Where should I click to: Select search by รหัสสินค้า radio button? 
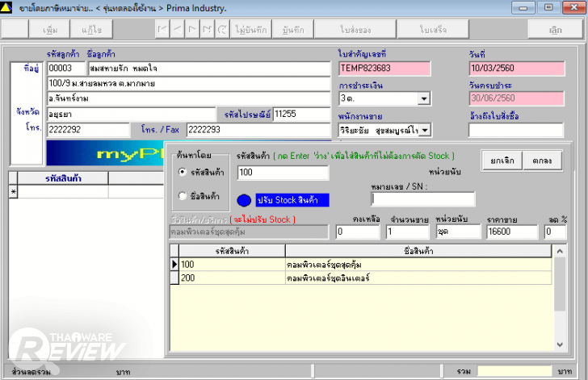pos(183,172)
